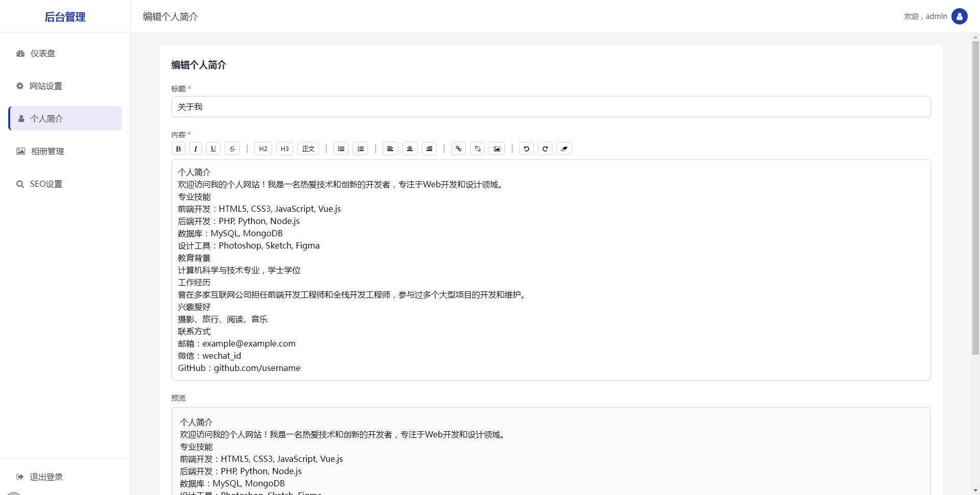Click 退出登录 to log out
This screenshot has height=495, width=980.
tap(46, 477)
